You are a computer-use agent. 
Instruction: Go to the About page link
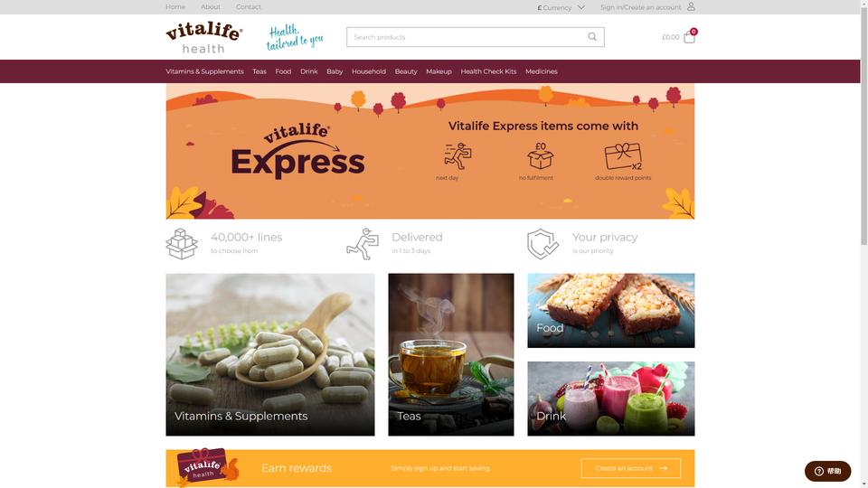211,6
